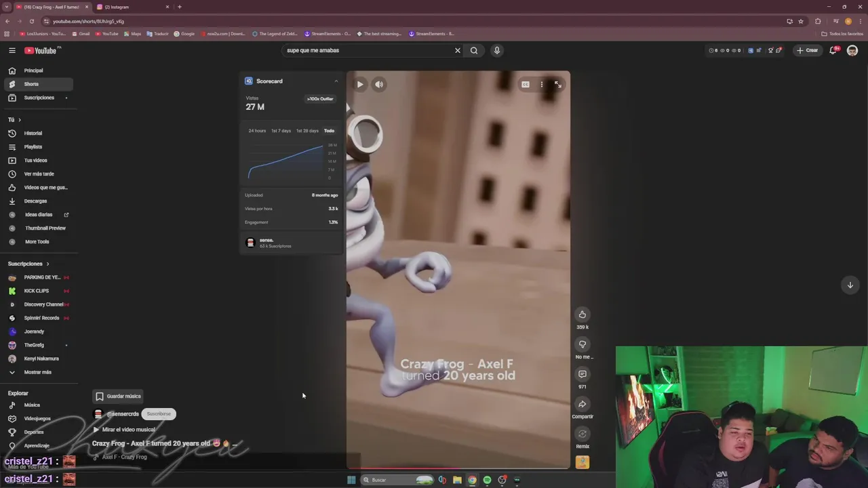Viewport: 868px width, 488px height.
Task: Expand the Suscripciones header chevron
Action: 47,264
